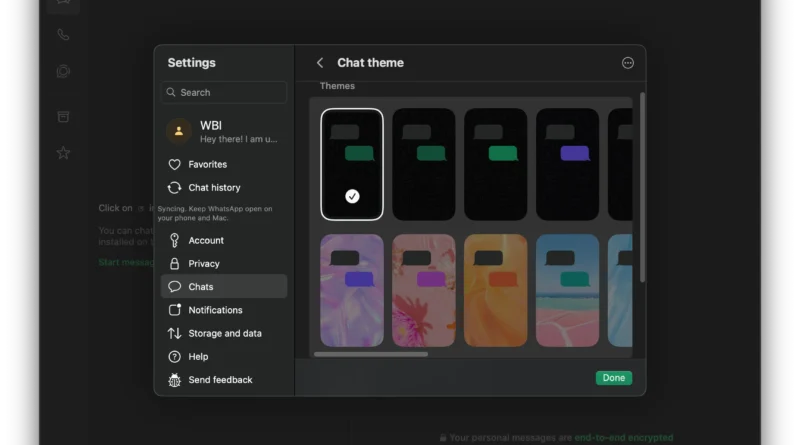This screenshot has width=800, height=445.
Task: Open the more options ellipsis icon
Action: coord(628,63)
